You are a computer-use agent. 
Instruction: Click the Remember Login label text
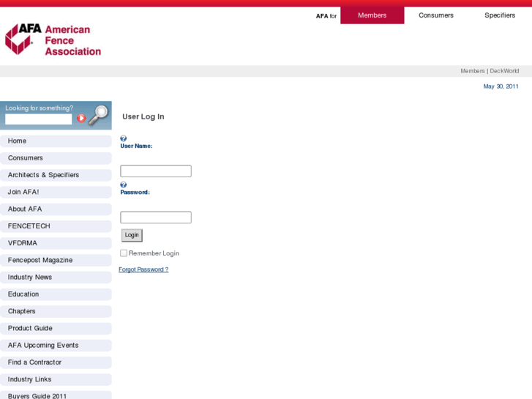tap(154, 253)
